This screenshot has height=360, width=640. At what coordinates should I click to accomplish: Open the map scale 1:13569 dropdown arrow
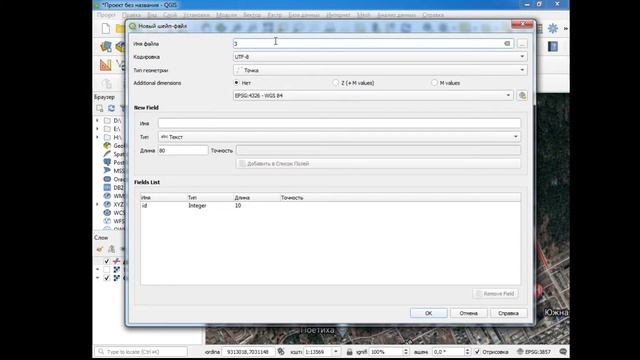336,351
